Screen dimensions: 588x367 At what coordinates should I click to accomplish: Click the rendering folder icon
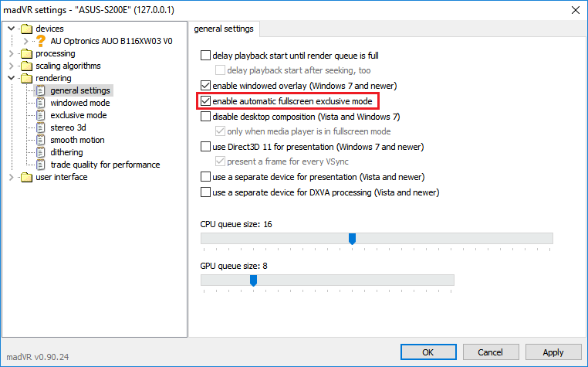pos(26,79)
